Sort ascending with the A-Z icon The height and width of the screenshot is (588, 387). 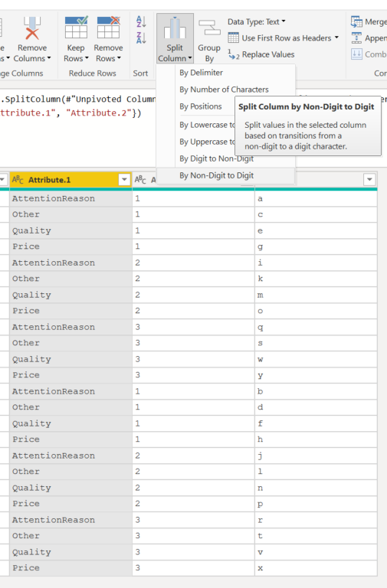point(141,21)
